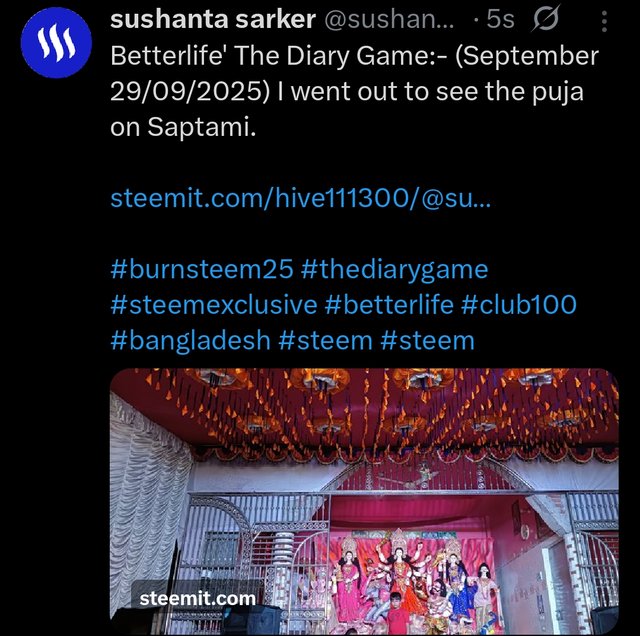
Task: Open hashtag #bangladesh
Action: [190, 341]
